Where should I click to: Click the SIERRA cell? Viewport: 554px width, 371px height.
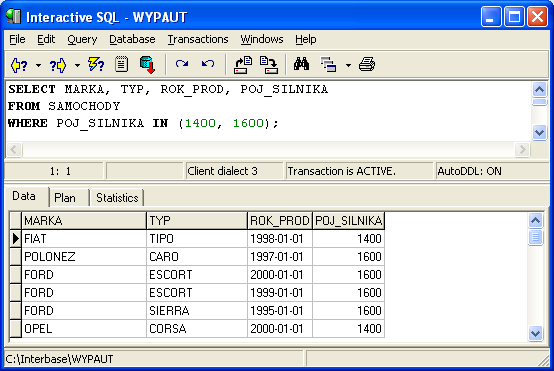197,311
